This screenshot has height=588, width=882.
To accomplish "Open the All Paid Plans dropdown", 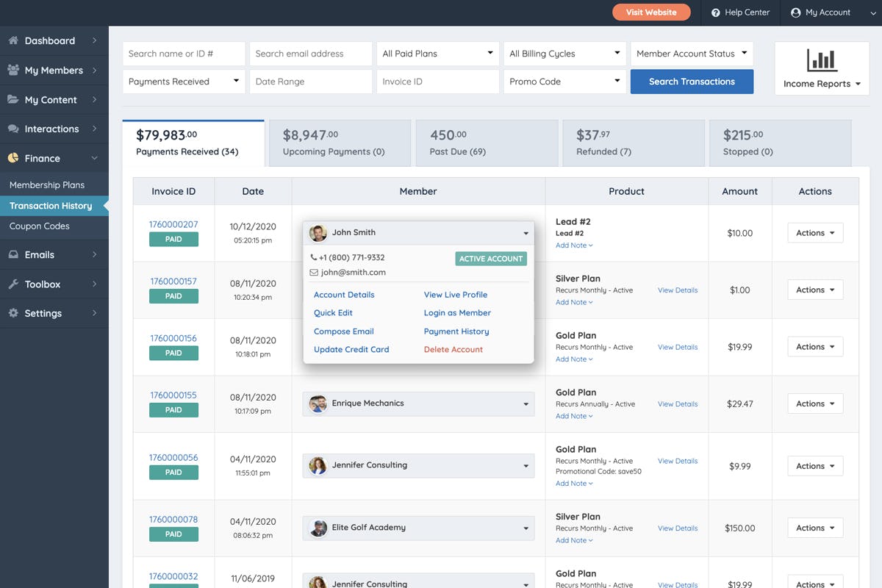I will point(437,53).
